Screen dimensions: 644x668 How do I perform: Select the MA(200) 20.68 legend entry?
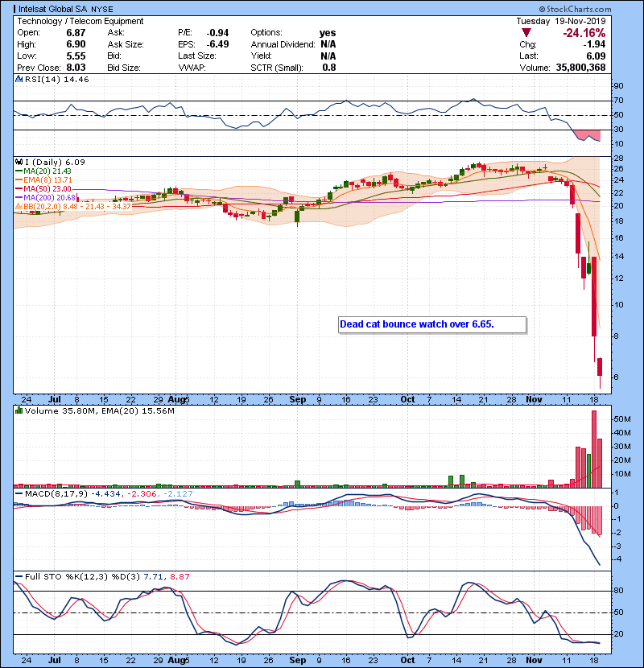point(46,198)
